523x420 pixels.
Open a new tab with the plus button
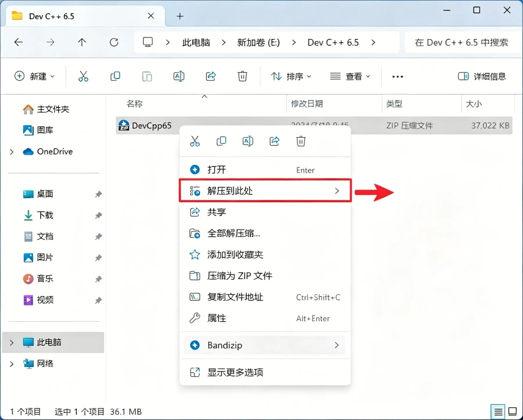(x=180, y=16)
